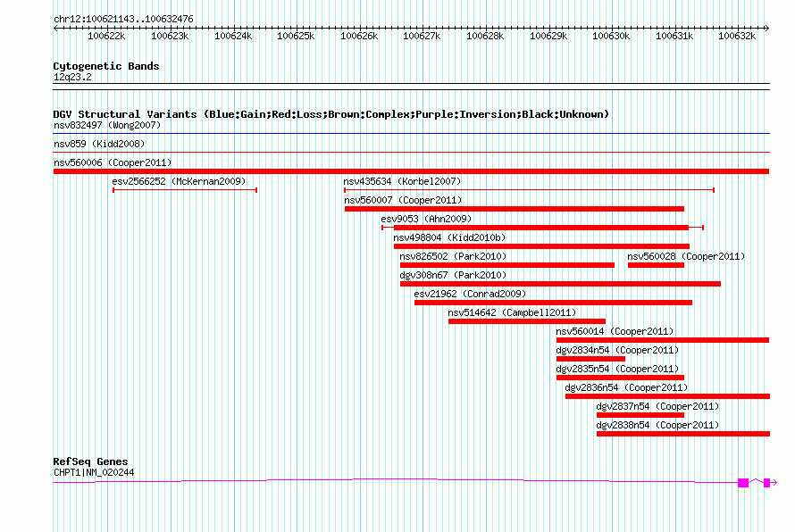Click the esv2566252 (McKernan2009) label
The height and width of the screenshot is (532, 795).
click(179, 181)
